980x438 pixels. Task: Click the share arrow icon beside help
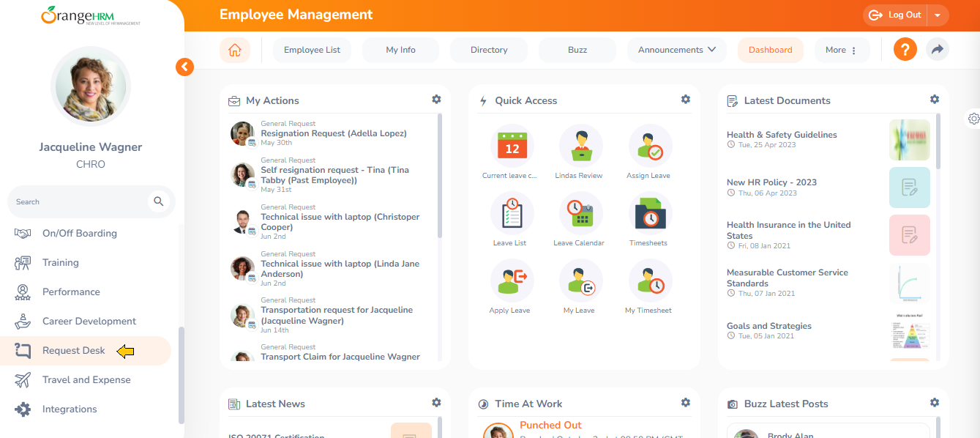tap(938, 49)
